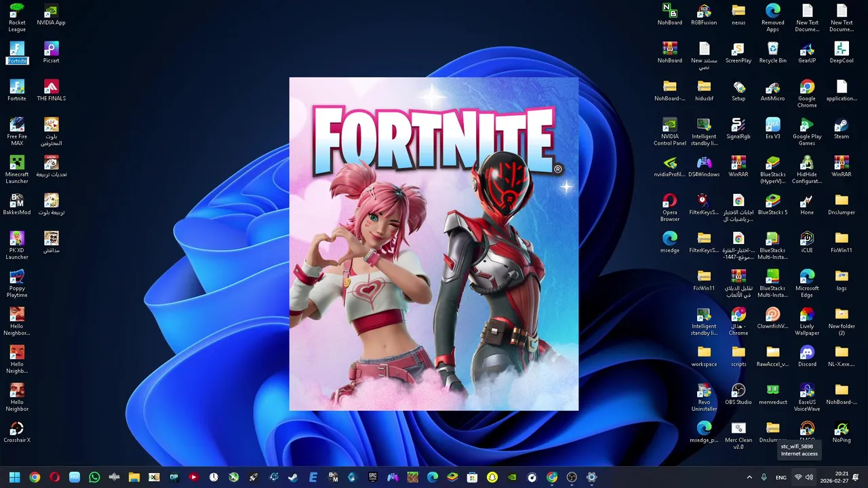Launch Lively Wallpaper from the desktop
This screenshot has height=488, width=868.
click(x=807, y=321)
